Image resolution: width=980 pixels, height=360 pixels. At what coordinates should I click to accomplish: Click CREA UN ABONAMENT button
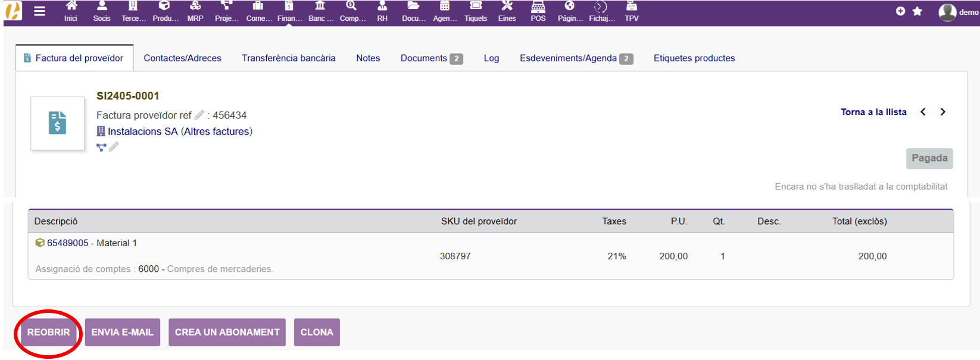[x=227, y=333]
